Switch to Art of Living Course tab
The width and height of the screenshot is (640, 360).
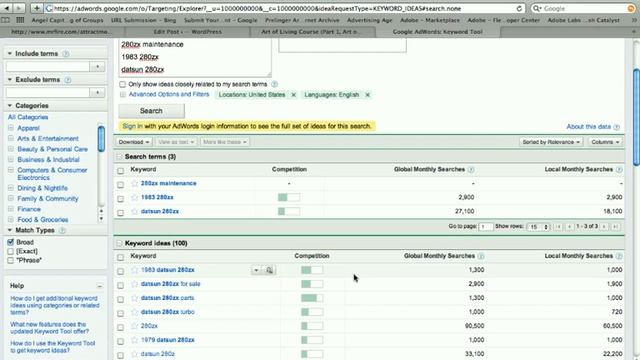coord(313,32)
